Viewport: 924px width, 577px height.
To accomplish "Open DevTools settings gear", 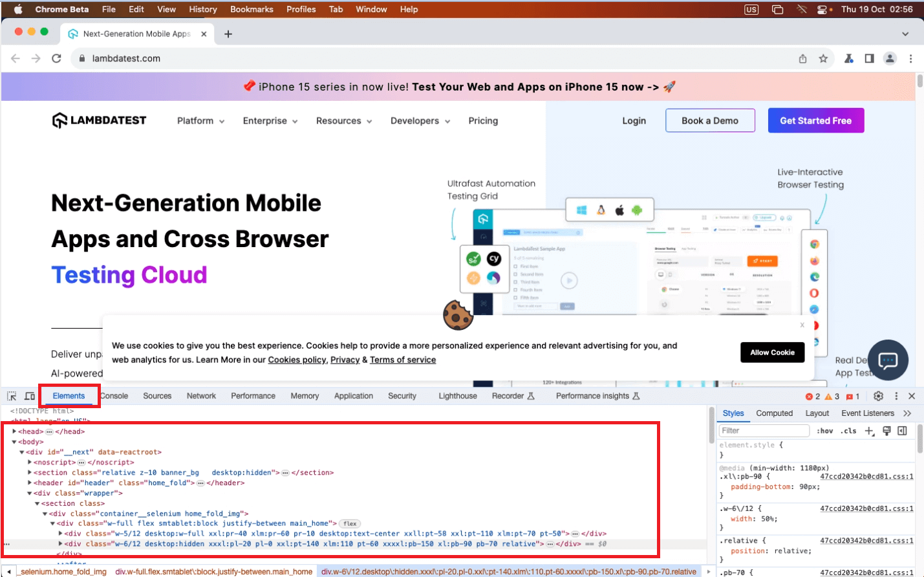I will tap(878, 396).
